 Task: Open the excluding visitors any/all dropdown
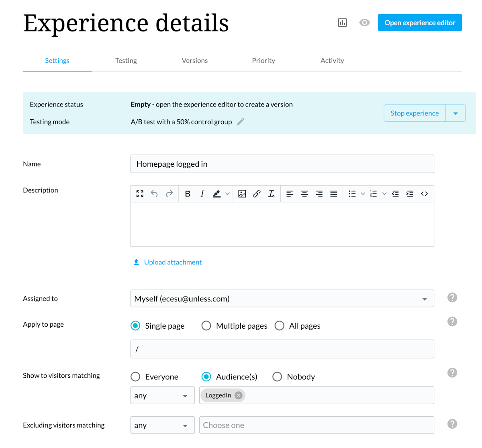162,425
